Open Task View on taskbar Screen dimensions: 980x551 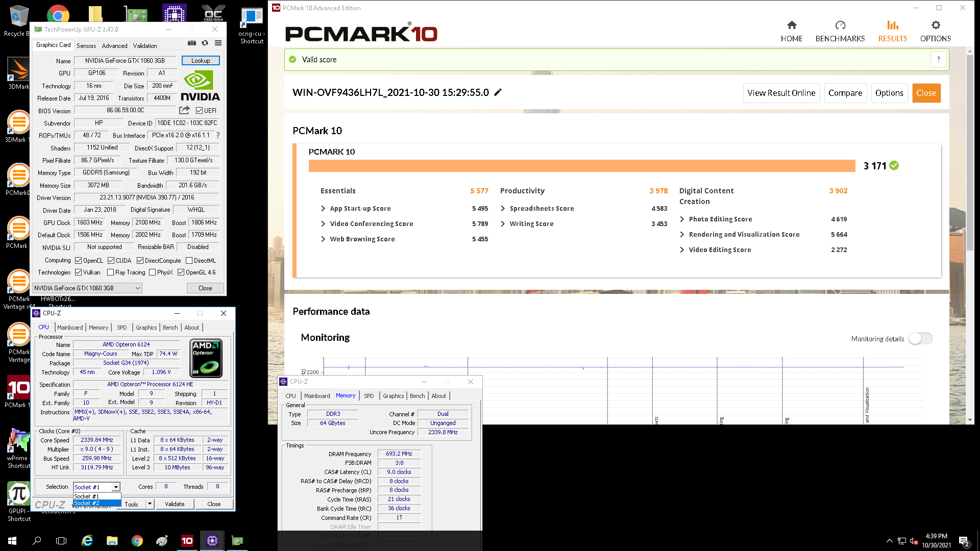tap(61, 541)
